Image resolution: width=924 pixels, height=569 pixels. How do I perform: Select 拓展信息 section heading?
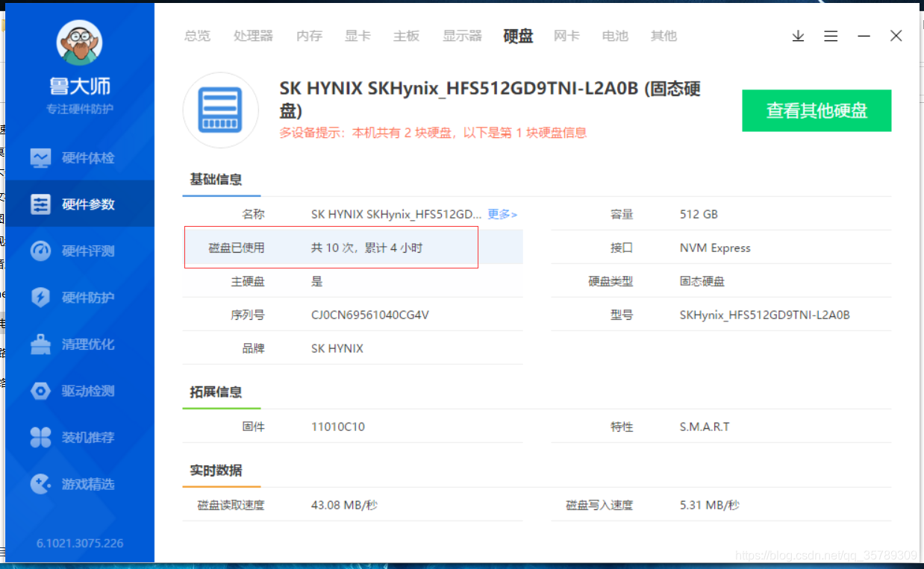pos(216,392)
